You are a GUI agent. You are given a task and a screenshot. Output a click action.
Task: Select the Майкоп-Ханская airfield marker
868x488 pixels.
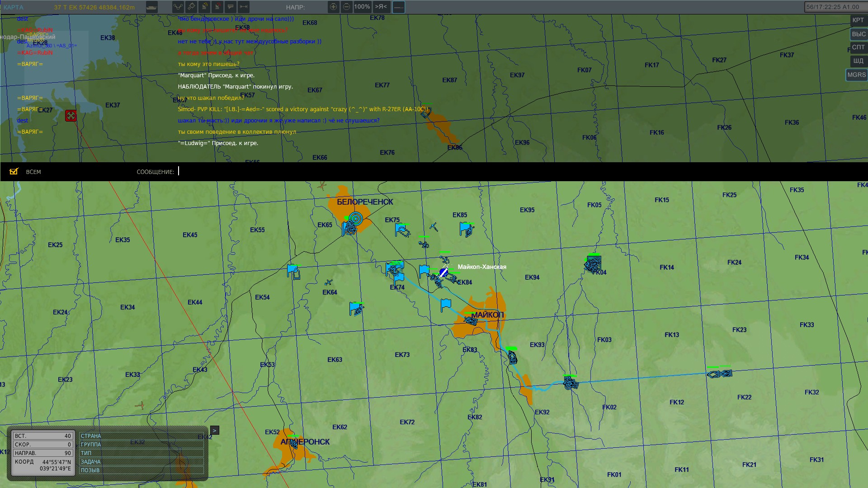coord(444,272)
